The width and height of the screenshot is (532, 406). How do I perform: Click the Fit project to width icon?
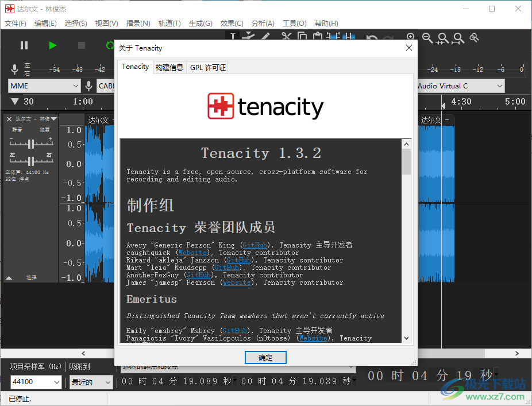pyautogui.click(x=458, y=38)
